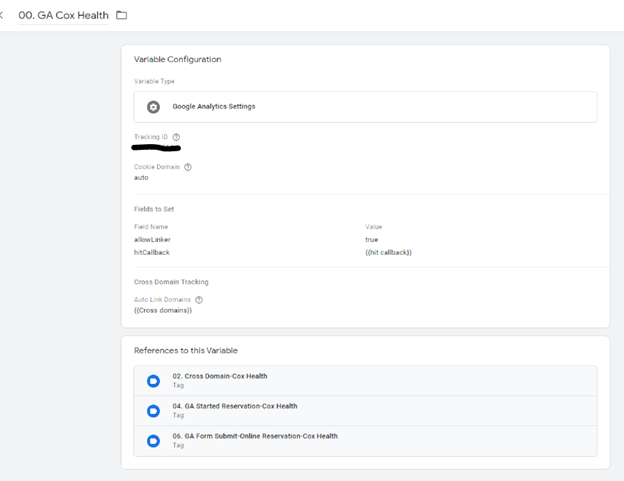Open the 02. Cross Domain-Cox Health tag reference
Image resolution: width=624 pixels, height=481 pixels.
(365, 381)
